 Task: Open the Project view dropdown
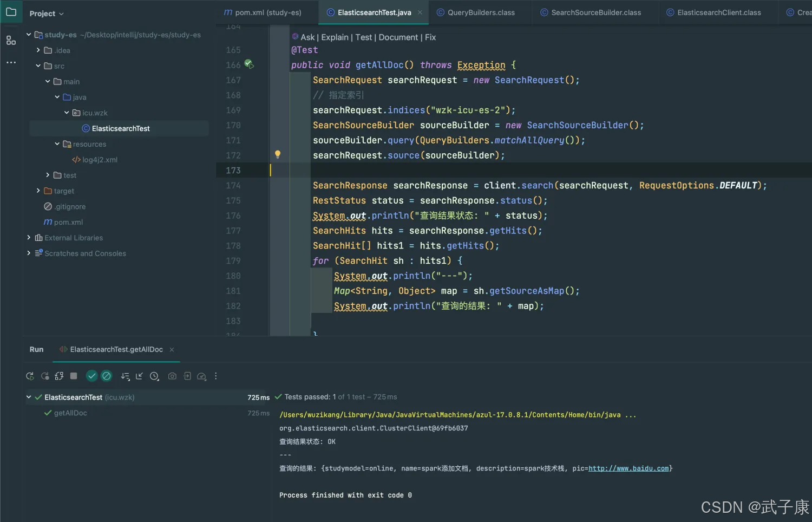pos(47,14)
